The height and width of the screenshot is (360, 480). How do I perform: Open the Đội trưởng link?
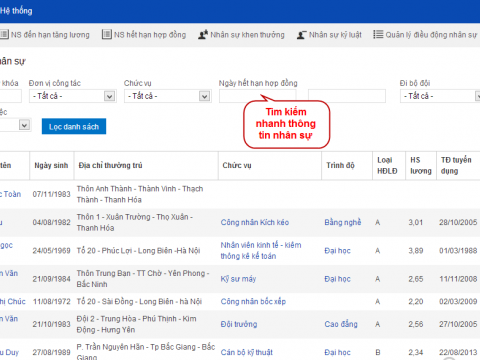click(239, 324)
